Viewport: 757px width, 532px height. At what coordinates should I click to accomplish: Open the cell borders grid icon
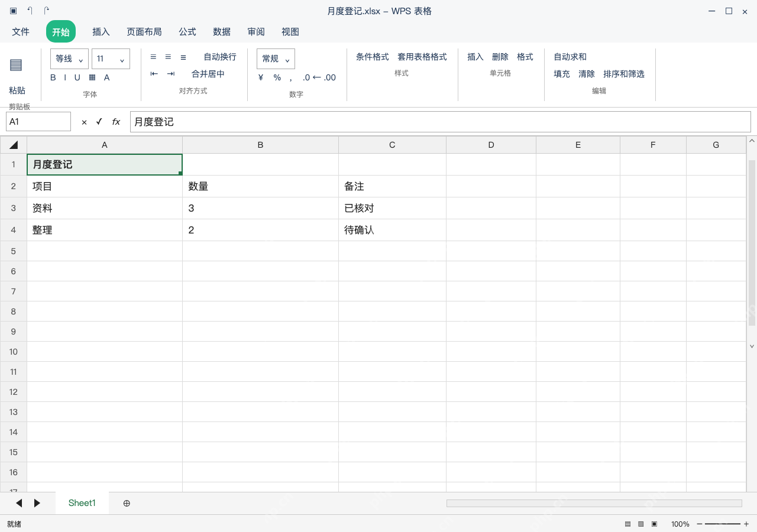point(92,77)
